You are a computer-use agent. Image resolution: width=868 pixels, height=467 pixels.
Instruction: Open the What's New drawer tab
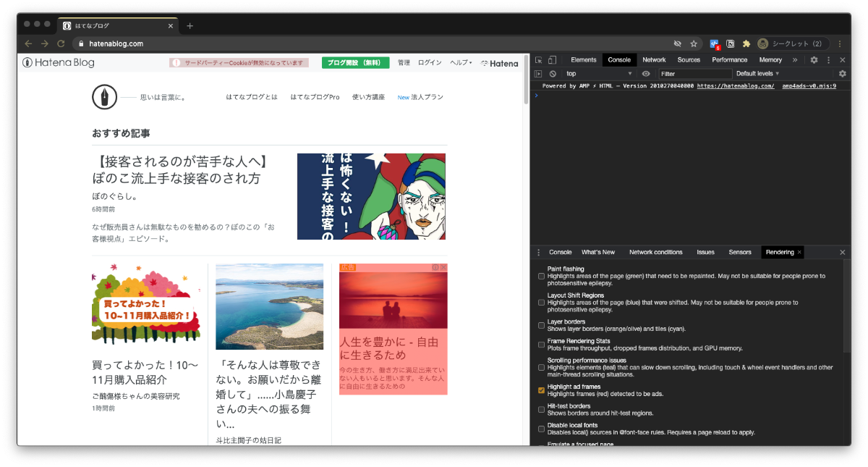598,253
